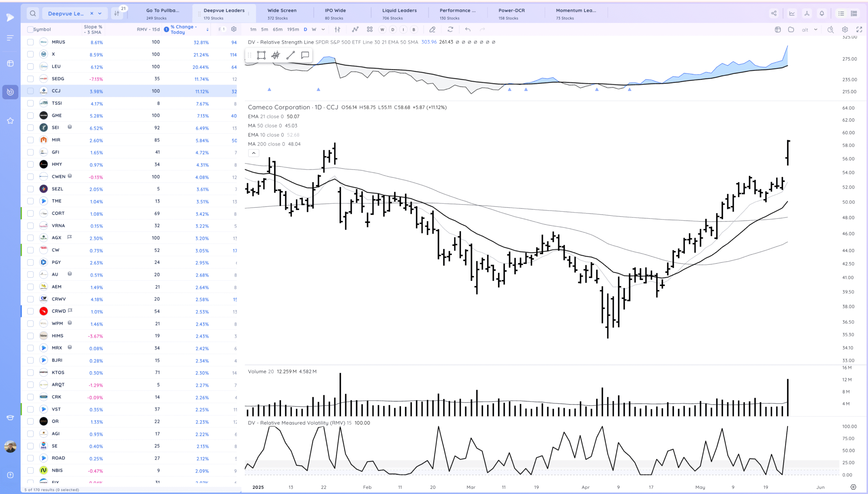
Task: Collapse the indicator legend with the chevron
Action: 254,153
